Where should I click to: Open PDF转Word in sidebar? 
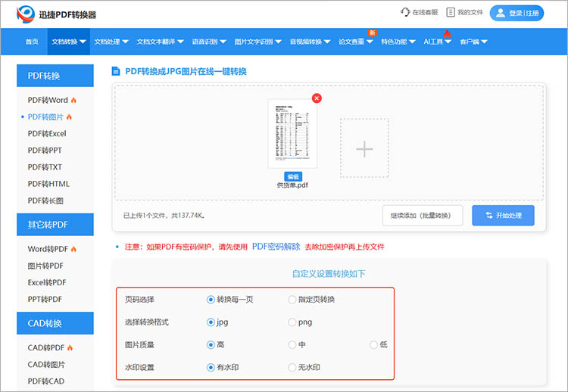(x=48, y=100)
